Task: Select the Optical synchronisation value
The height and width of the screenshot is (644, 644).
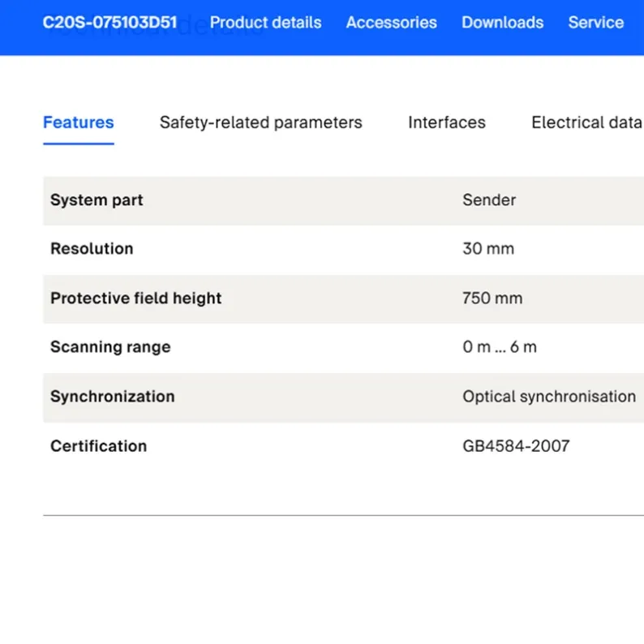Action: [x=549, y=397]
